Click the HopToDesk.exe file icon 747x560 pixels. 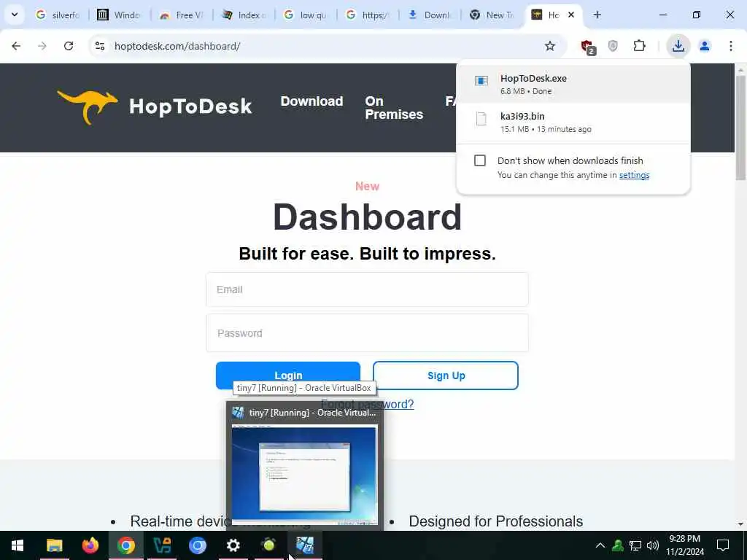coord(481,81)
